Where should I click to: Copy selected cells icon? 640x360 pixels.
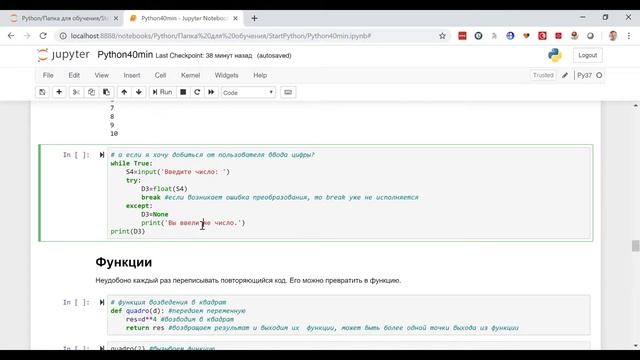coord(91,92)
